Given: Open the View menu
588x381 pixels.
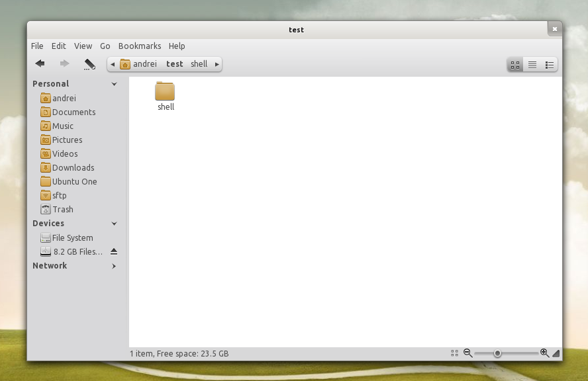Looking at the screenshot, I should pyautogui.click(x=83, y=46).
